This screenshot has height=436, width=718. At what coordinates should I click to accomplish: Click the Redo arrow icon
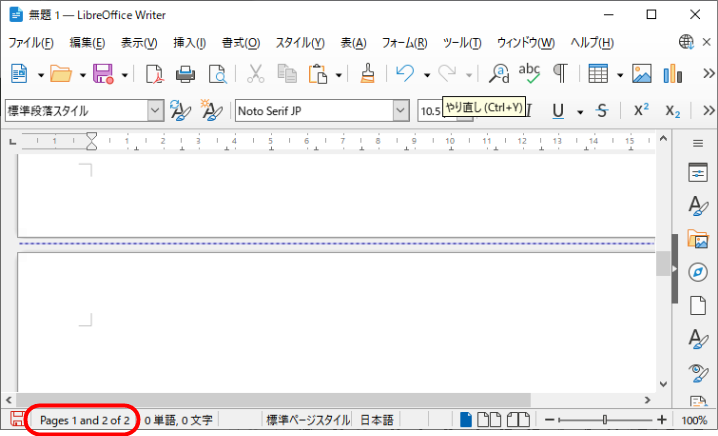tap(447, 74)
